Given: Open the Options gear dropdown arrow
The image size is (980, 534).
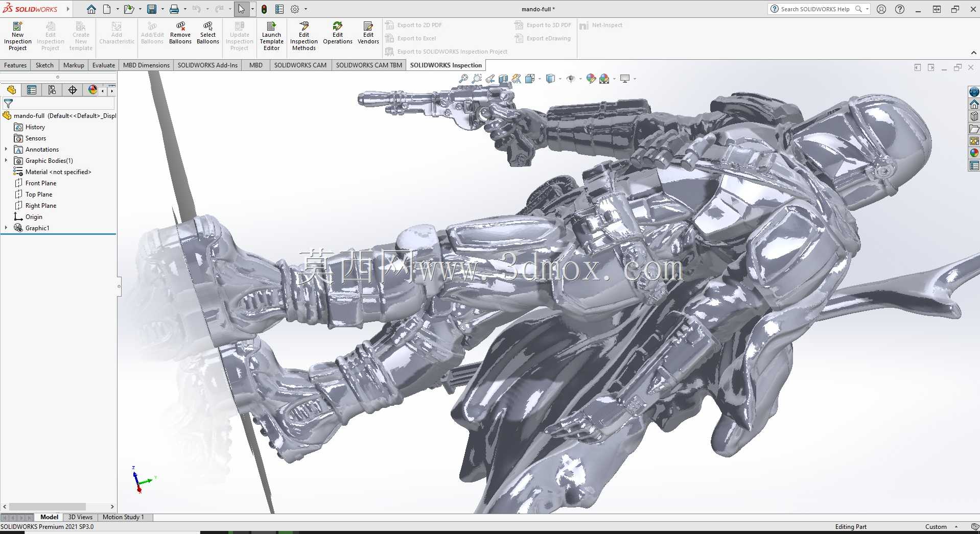Looking at the screenshot, I should click(x=306, y=9).
